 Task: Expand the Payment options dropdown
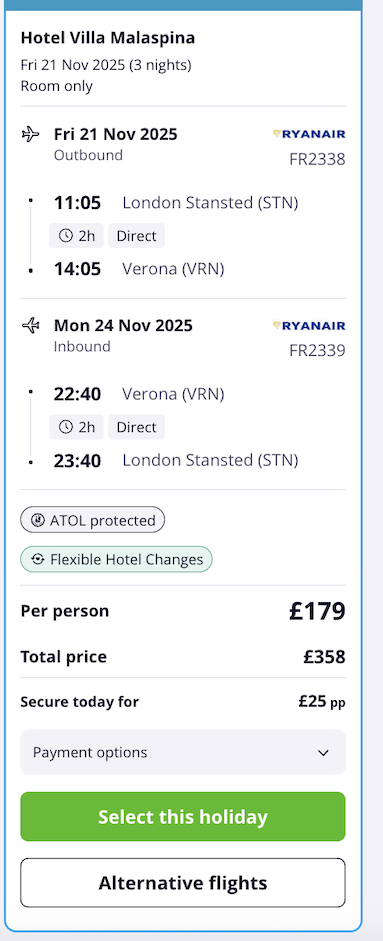[183, 752]
